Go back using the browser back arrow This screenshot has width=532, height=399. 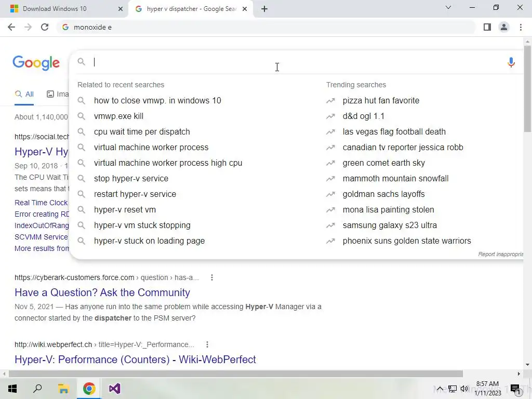coord(11,27)
